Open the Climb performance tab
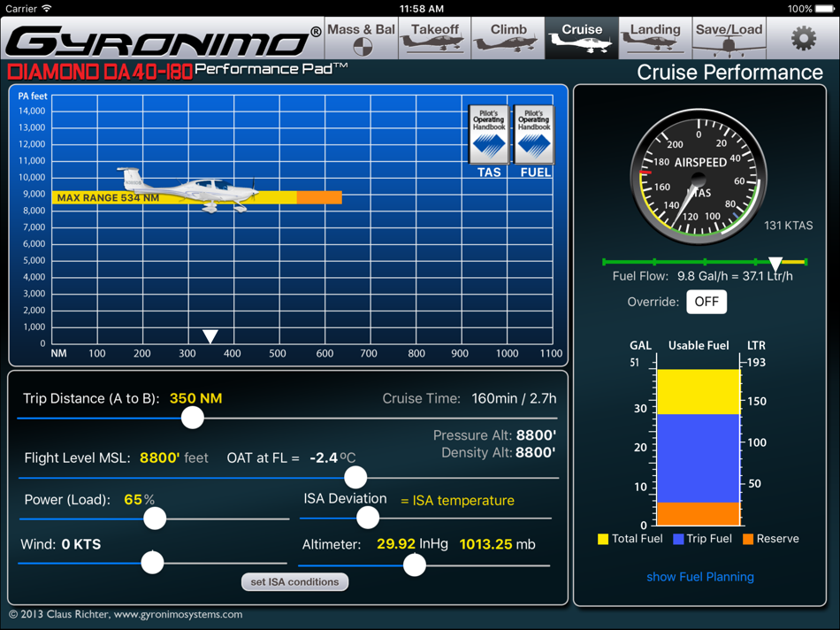The height and width of the screenshot is (630, 840). (508, 37)
